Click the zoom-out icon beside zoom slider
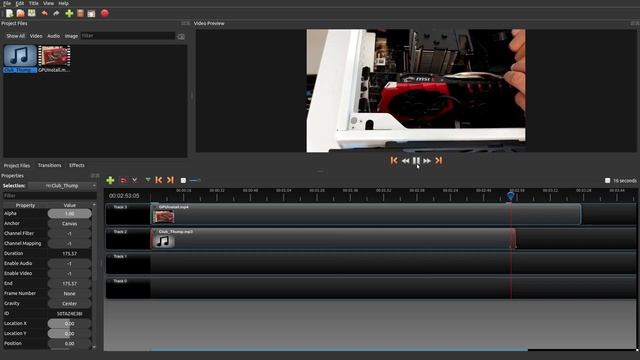 tap(183, 180)
